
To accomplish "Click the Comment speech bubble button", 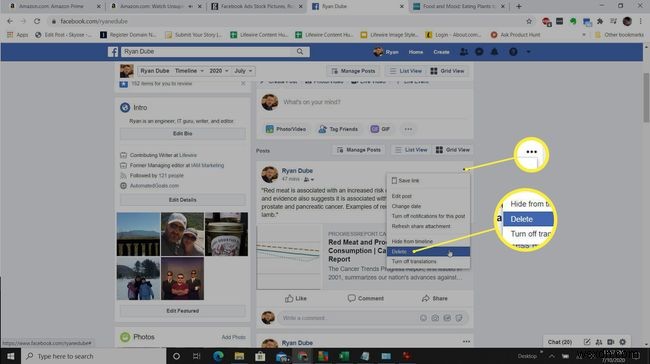I will tap(366, 298).
